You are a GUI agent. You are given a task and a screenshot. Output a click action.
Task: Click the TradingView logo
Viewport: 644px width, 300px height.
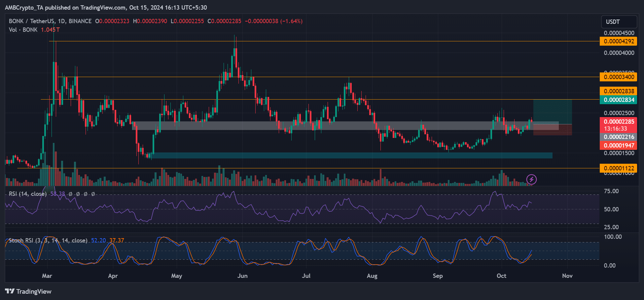pos(28,291)
